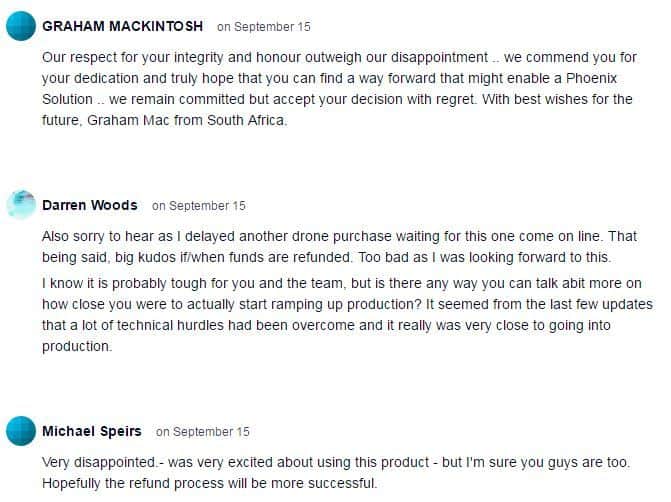The image size is (671, 502).
Task: Open the Darren Woods profile name
Action: 90,205
